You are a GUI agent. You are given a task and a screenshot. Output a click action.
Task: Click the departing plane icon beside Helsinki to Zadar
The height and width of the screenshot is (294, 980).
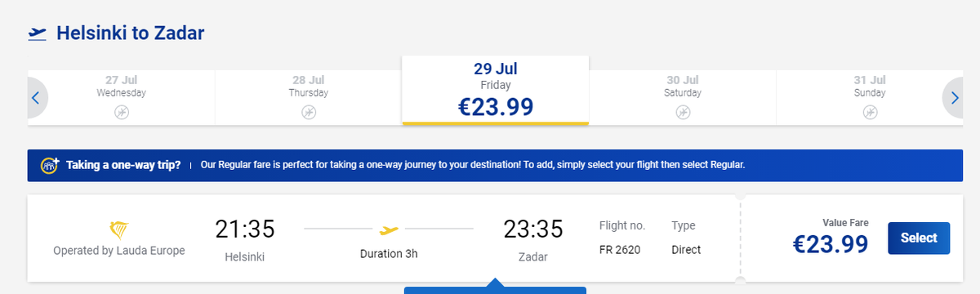pos(37,33)
